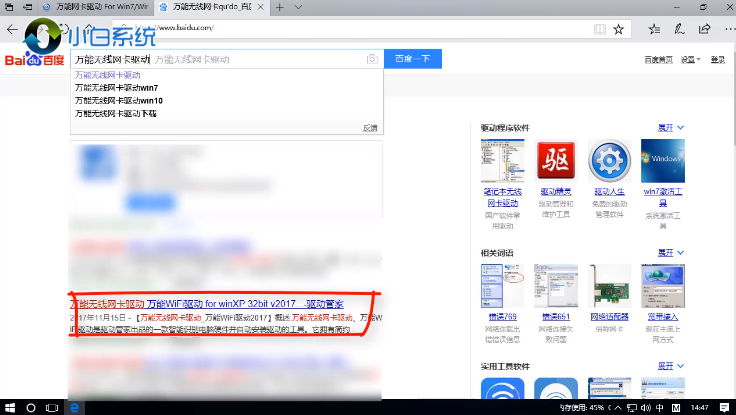
Task: Open Task View on the taskbar
Action: pos(52,407)
